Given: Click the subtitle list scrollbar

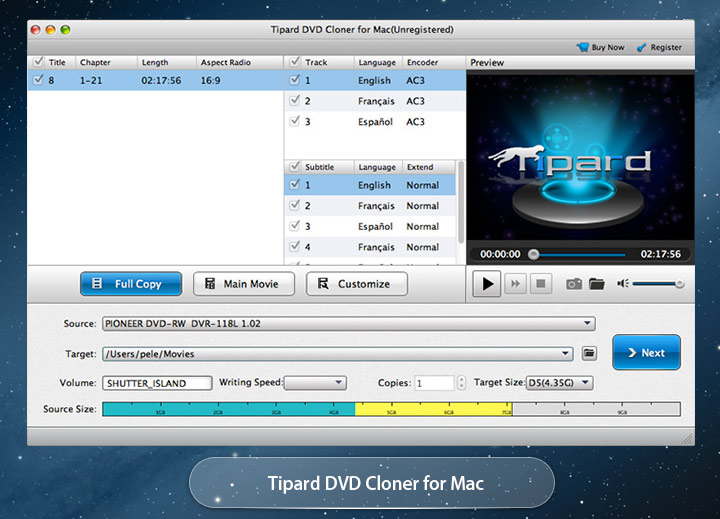Looking at the screenshot, I should (461, 202).
